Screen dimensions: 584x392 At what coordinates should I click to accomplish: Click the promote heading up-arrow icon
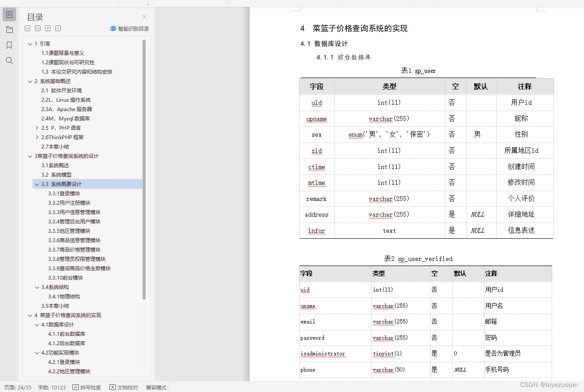click(x=38, y=29)
